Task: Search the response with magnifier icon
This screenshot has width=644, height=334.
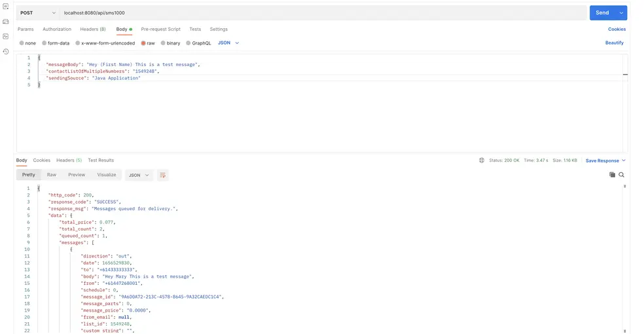Action: point(621,175)
